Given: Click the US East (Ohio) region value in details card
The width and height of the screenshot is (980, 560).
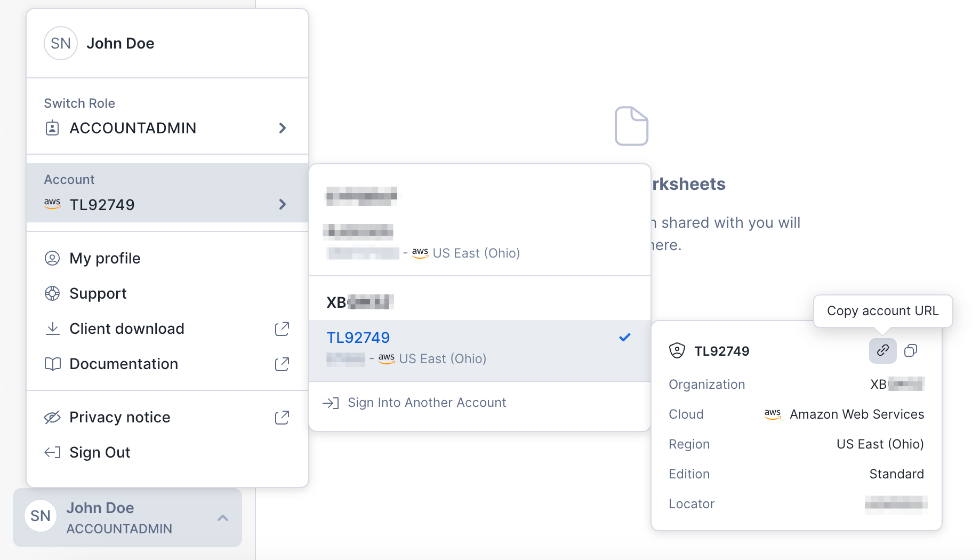Looking at the screenshot, I should pos(880,444).
